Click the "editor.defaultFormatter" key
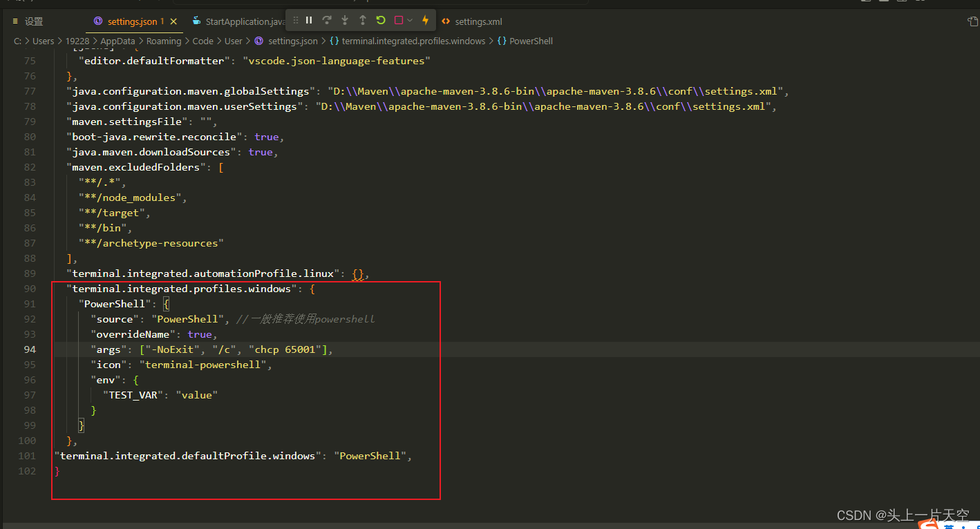Viewport: 980px width, 529px height. (155, 61)
